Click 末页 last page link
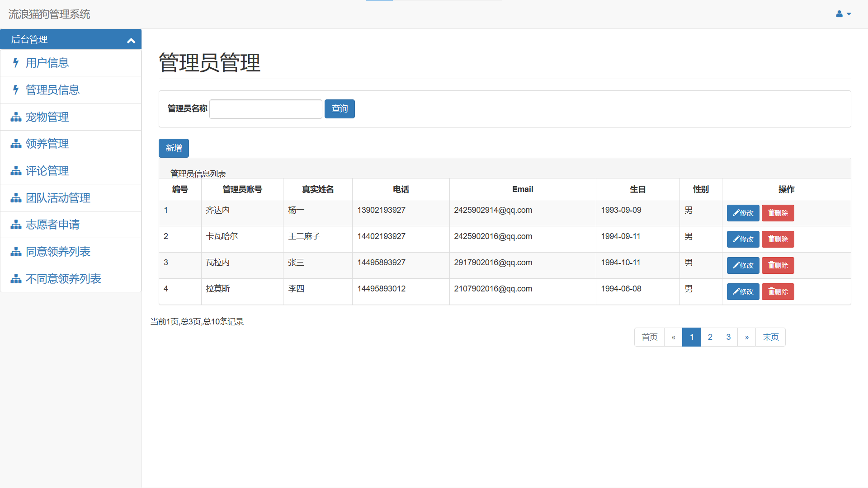This screenshot has height=488, width=868. [x=770, y=337]
